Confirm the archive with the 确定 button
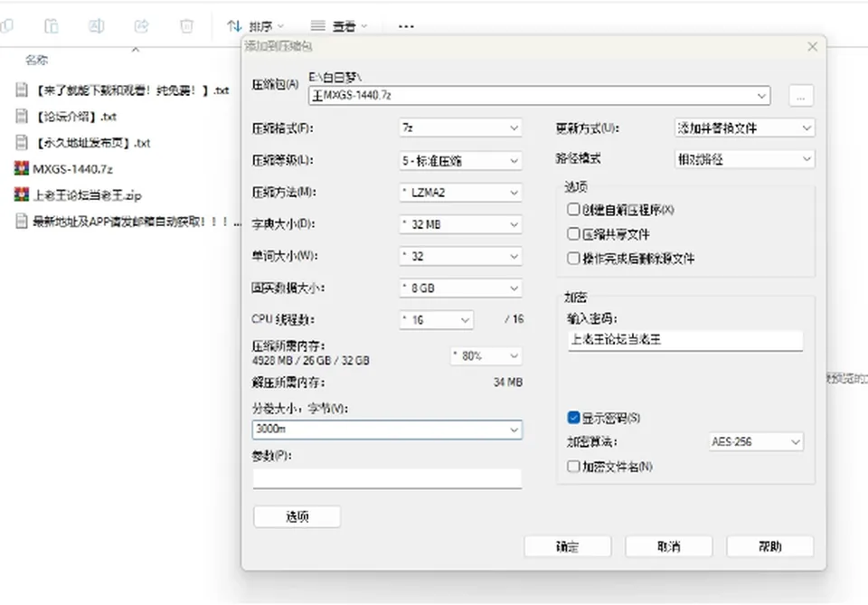 (568, 546)
